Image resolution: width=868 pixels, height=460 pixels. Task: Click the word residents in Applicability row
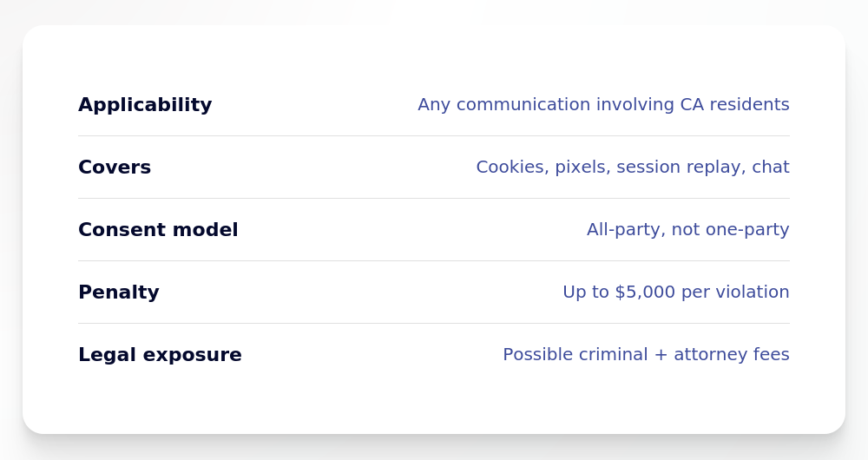(x=750, y=105)
